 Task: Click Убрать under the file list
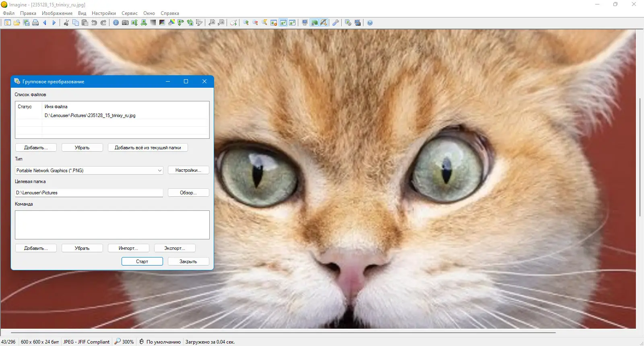tap(82, 148)
